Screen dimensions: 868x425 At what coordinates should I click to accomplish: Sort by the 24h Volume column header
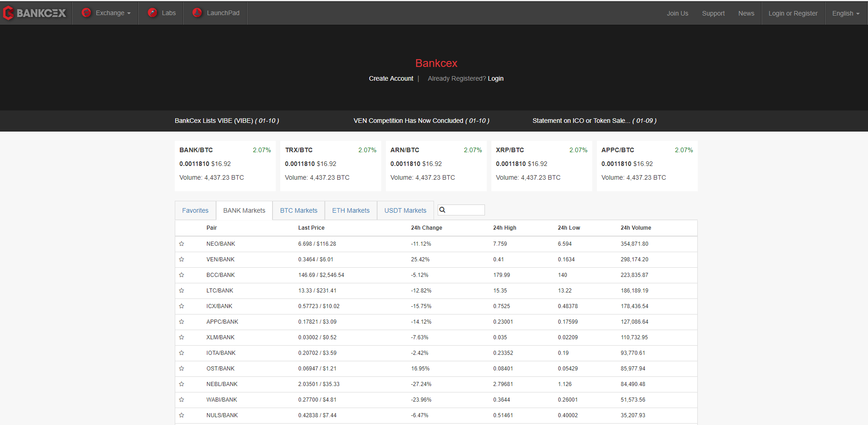pyautogui.click(x=636, y=228)
